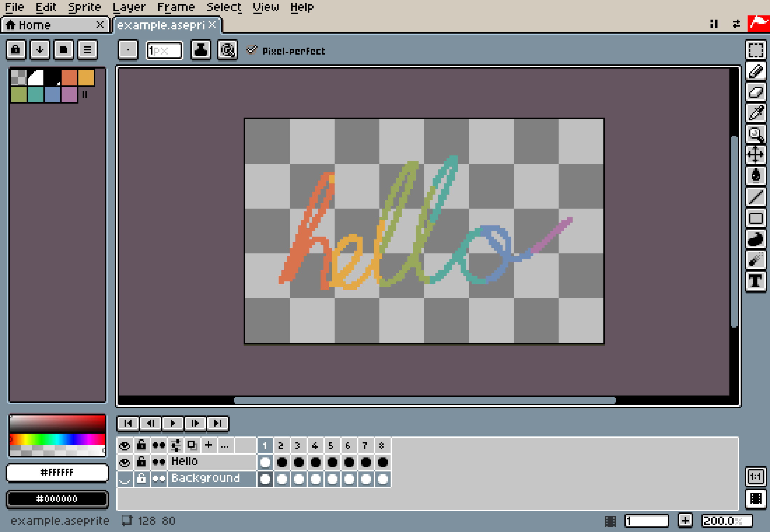The height and width of the screenshot is (532, 770).
Task: Select the Eraser tool
Action: 756,92
